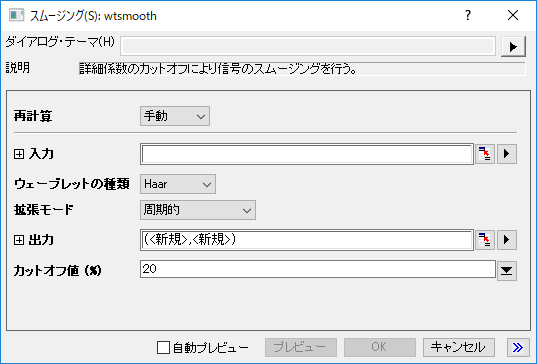Close the スムージング dialog window
This screenshot has width=537, height=364.
pos(513,15)
